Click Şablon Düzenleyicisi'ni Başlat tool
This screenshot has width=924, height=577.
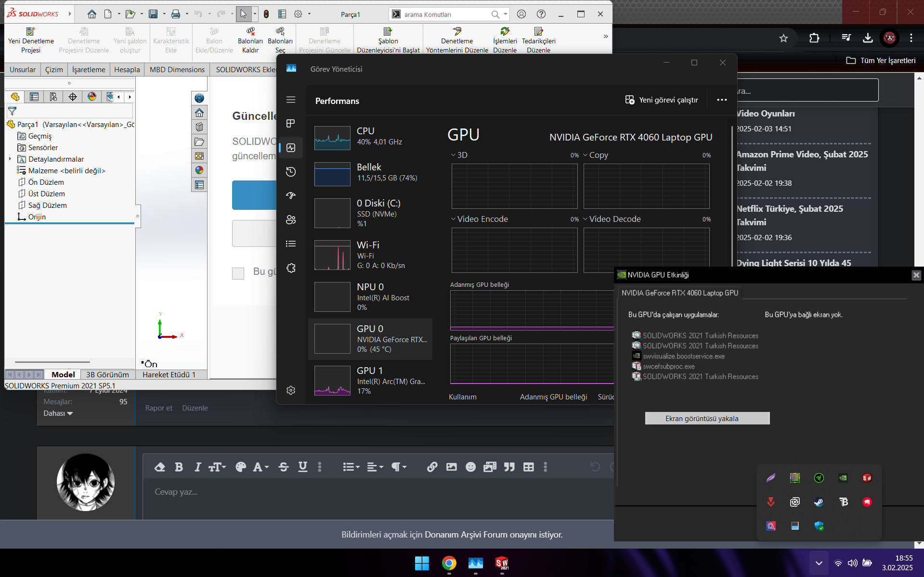click(x=388, y=40)
